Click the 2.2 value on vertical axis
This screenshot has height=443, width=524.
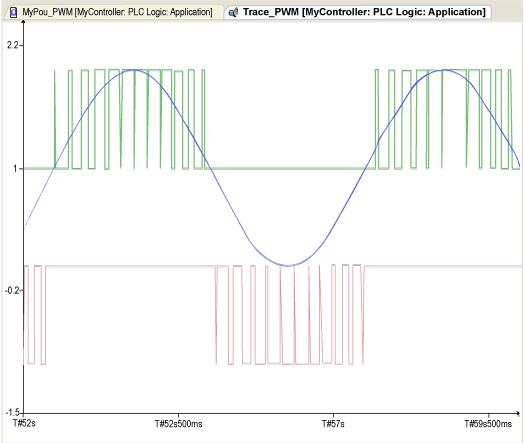click(13, 45)
